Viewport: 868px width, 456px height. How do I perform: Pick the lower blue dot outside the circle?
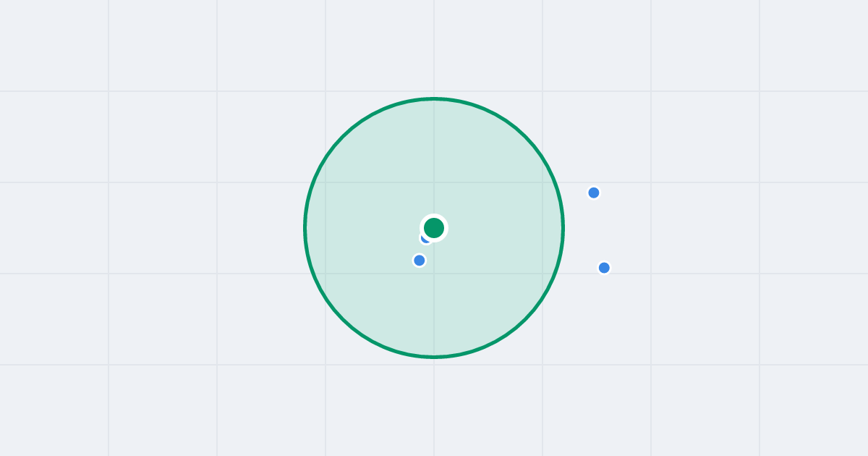[604, 268]
